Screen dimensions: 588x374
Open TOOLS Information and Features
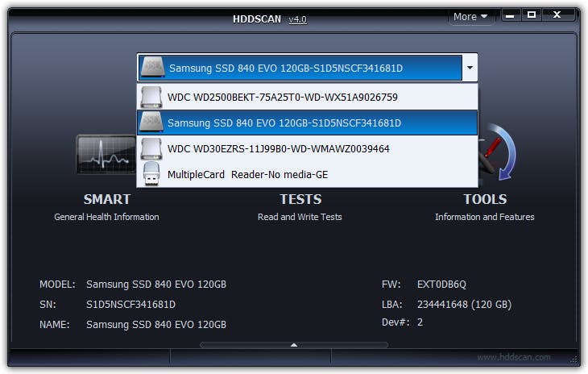coord(485,207)
